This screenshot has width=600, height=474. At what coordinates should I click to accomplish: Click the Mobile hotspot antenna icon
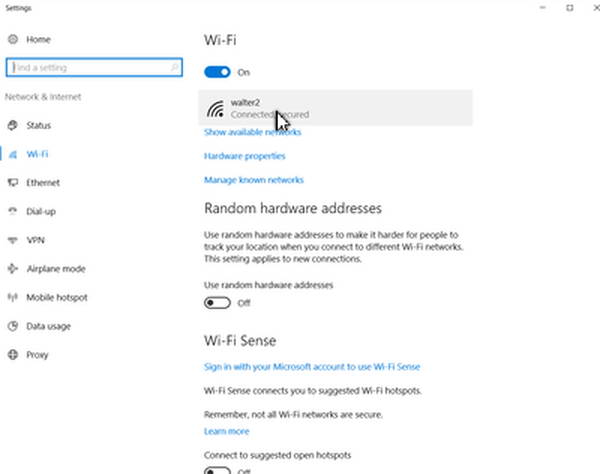[13, 297]
